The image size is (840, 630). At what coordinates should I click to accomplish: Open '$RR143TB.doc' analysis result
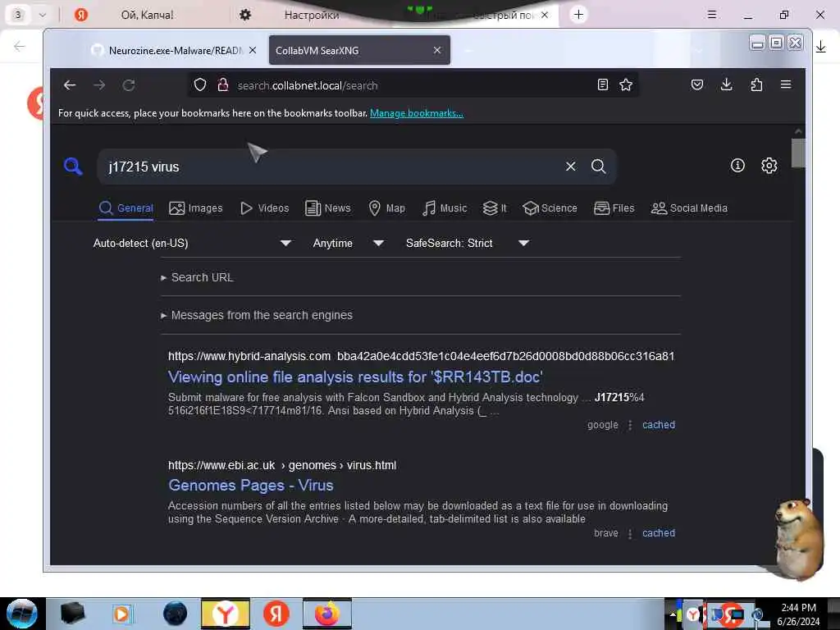coord(355,377)
